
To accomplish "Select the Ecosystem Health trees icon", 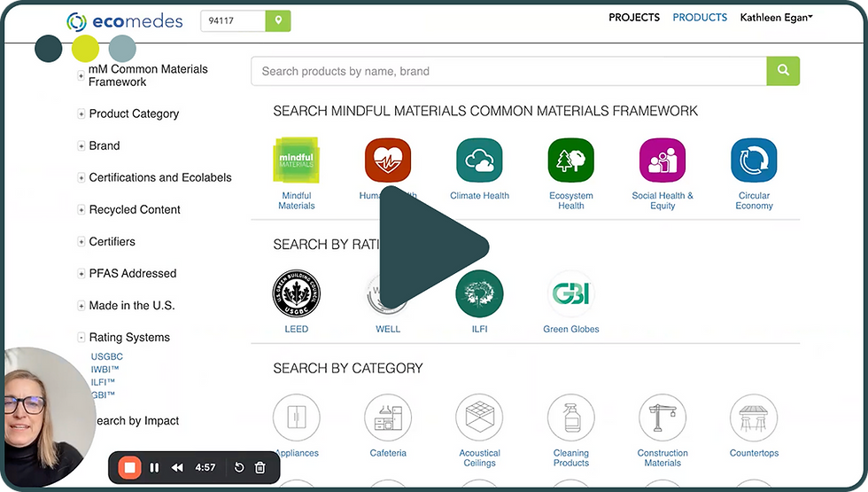I will tap(570, 160).
